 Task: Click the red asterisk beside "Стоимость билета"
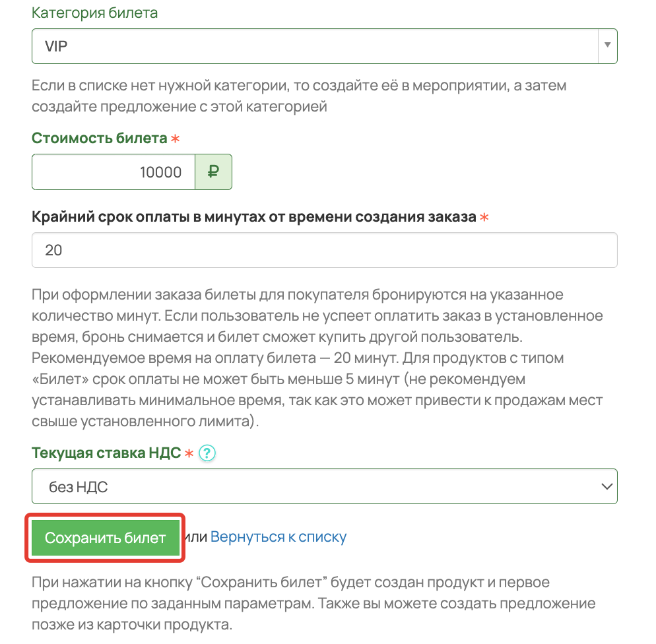[x=176, y=138]
